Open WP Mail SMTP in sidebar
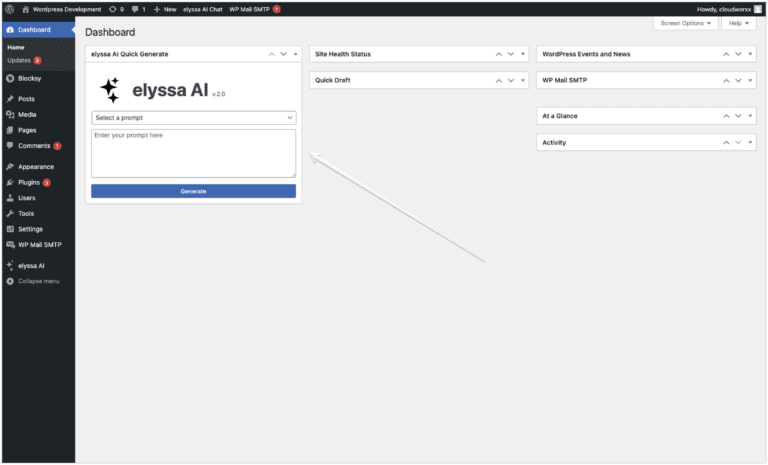Viewport: 768px width, 465px height. click(39, 245)
